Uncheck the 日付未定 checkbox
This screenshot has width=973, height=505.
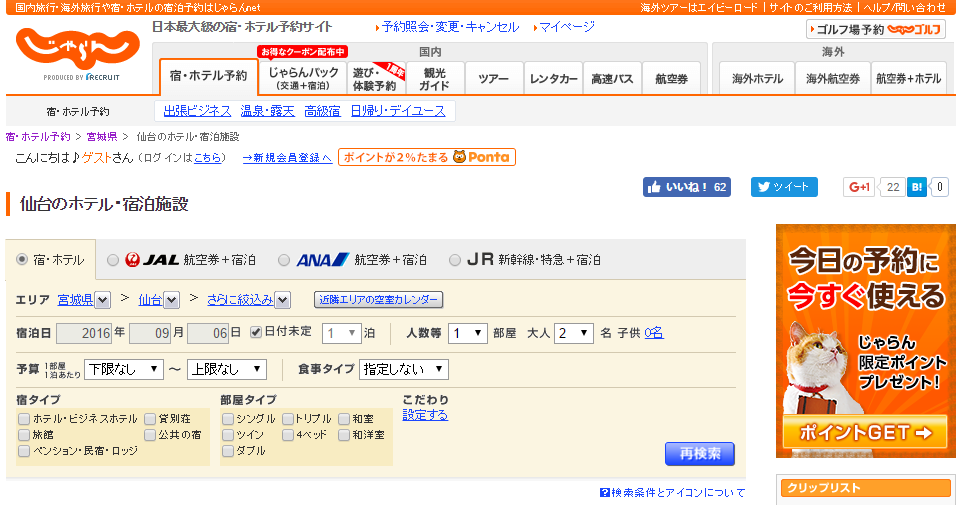coord(256,333)
